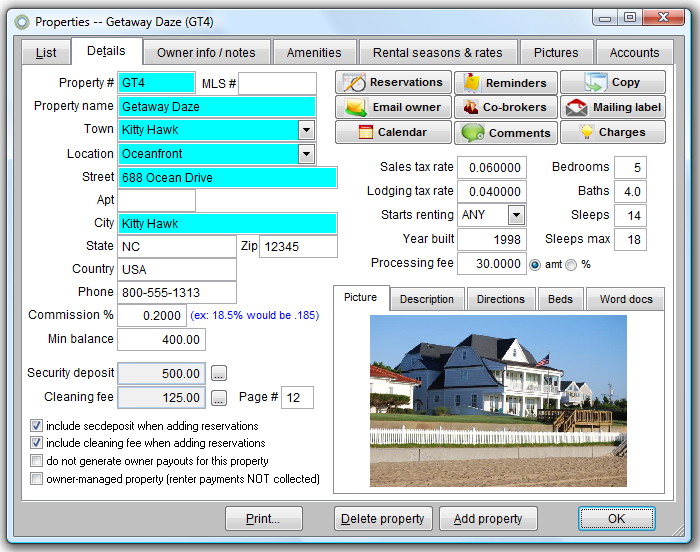Click the app icon in title bar
Image resolution: width=700 pixels, height=552 pixels.
click(21, 22)
